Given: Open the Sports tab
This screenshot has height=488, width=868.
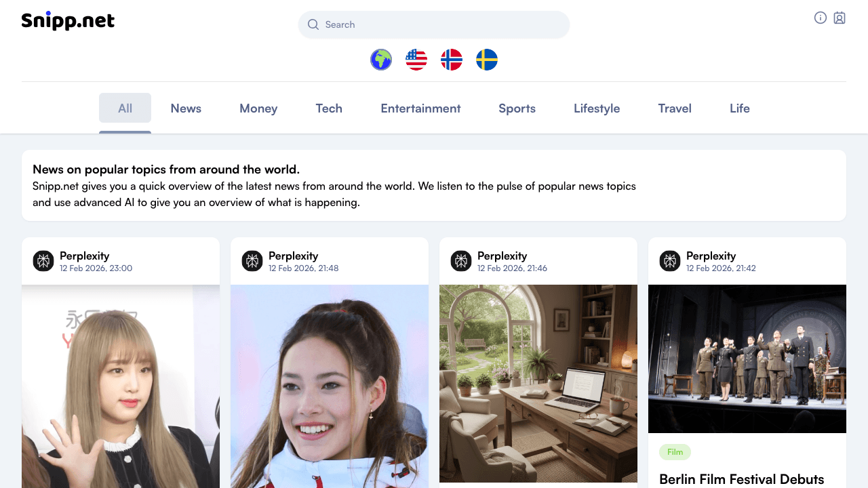Looking at the screenshot, I should 517,108.
